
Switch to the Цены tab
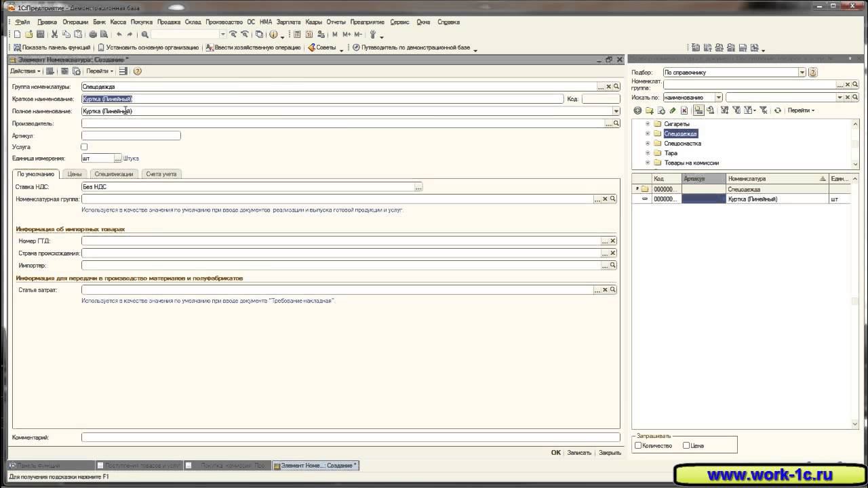(75, 174)
